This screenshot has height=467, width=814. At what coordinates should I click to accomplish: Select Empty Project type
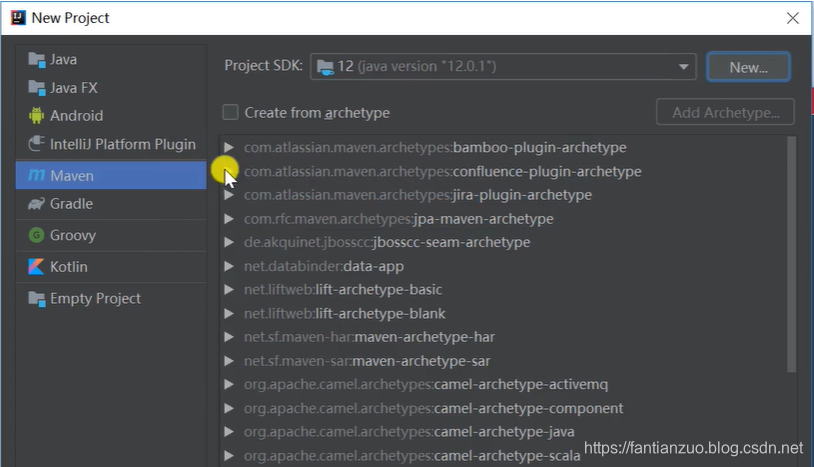111,298
